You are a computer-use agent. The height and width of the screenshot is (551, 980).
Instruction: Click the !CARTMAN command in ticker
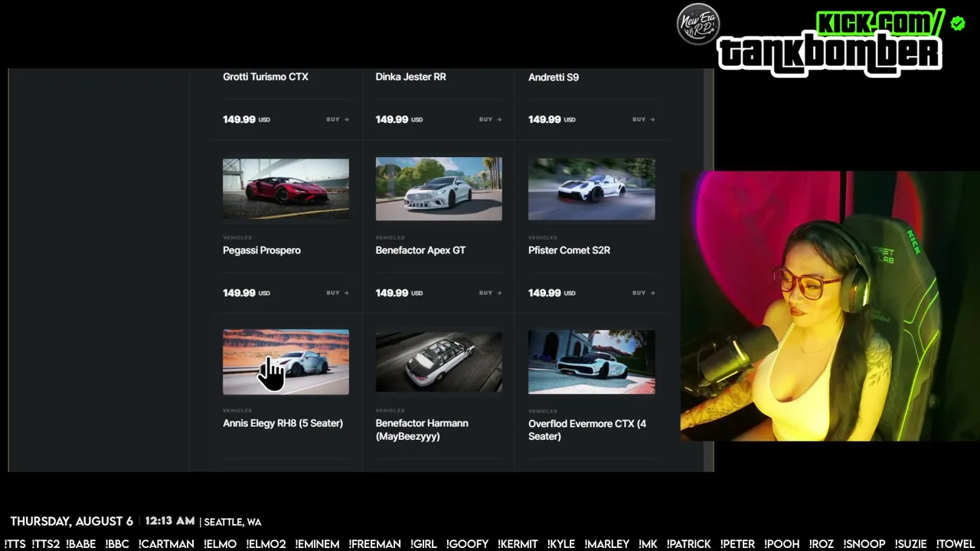click(166, 544)
